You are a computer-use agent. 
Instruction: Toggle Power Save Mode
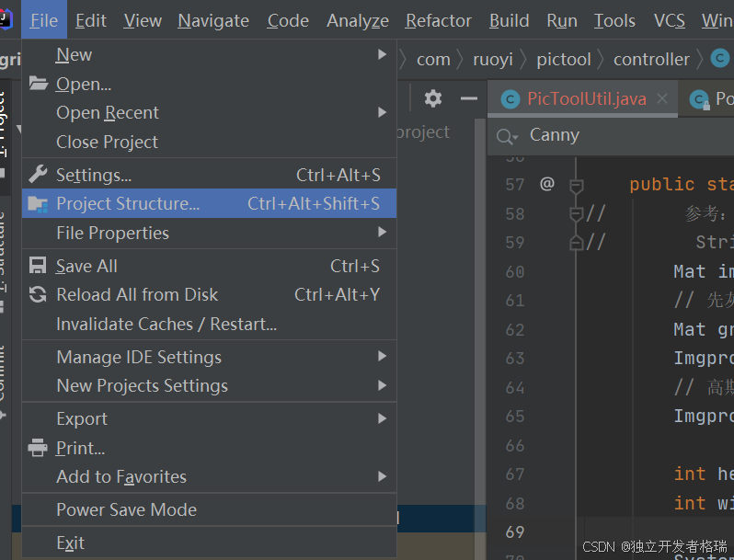(126, 509)
